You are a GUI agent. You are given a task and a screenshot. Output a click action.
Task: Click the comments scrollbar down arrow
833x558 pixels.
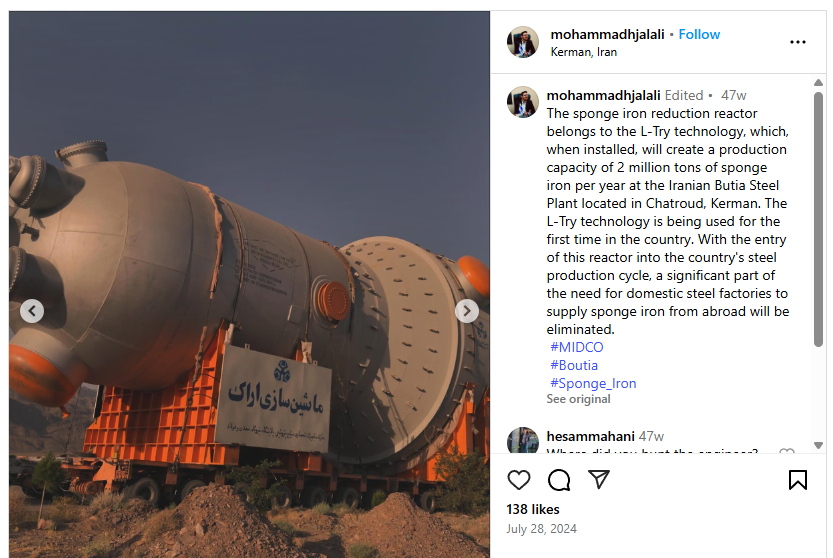click(x=818, y=445)
